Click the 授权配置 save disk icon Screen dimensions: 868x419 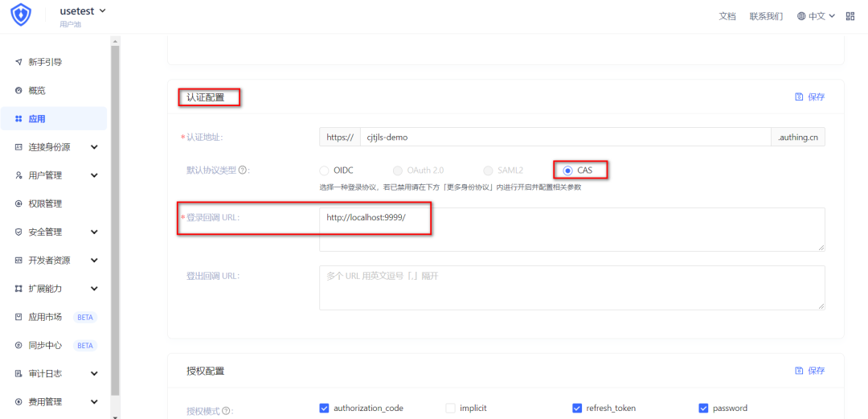click(x=799, y=371)
